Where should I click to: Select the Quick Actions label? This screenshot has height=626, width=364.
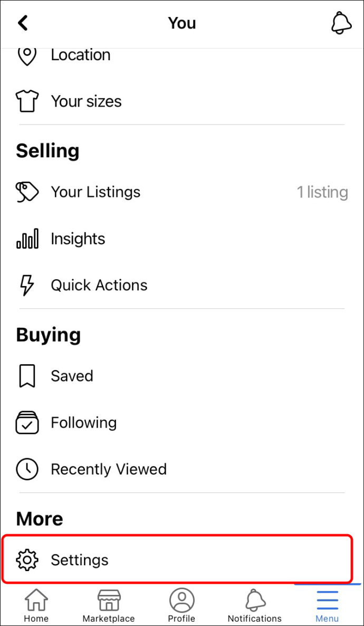tap(99, 285)
